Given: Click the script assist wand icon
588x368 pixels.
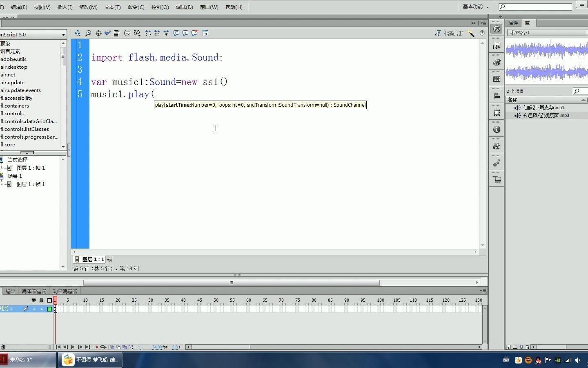Looking at the screenshot, I should click(471, 34).
